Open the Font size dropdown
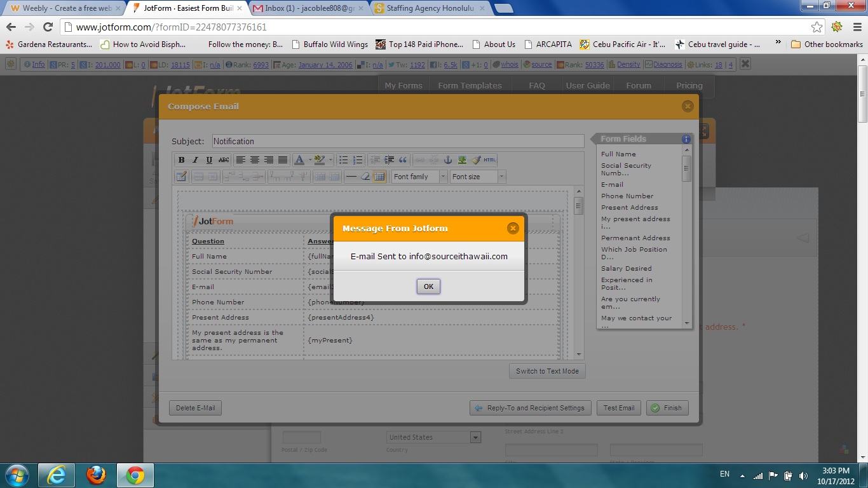The width and height of the screenshot is (868, 488). click(x=478, y=177)
